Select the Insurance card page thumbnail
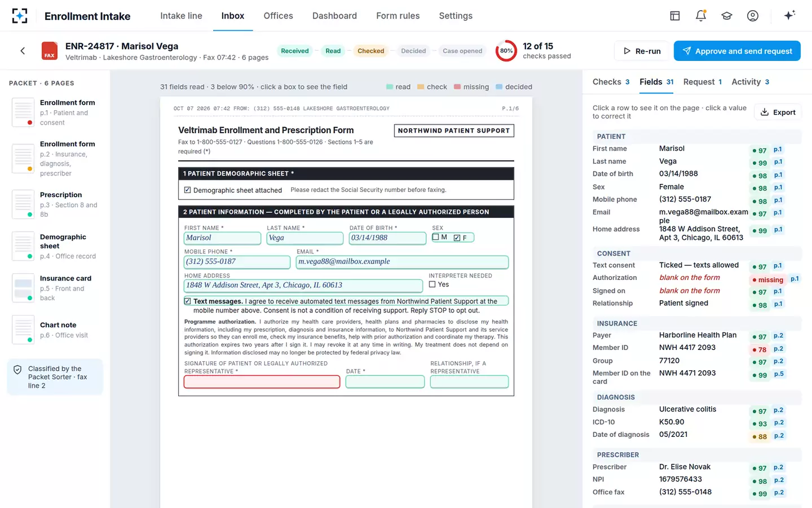 (x=55, y=288)
